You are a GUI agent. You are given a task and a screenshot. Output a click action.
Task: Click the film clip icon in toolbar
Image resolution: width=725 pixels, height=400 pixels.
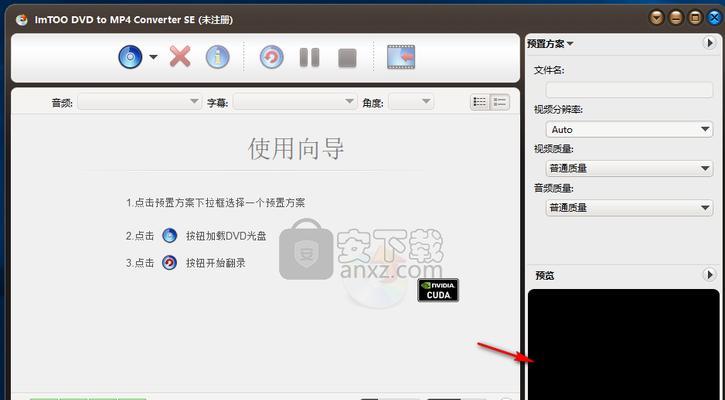point(401,57)
